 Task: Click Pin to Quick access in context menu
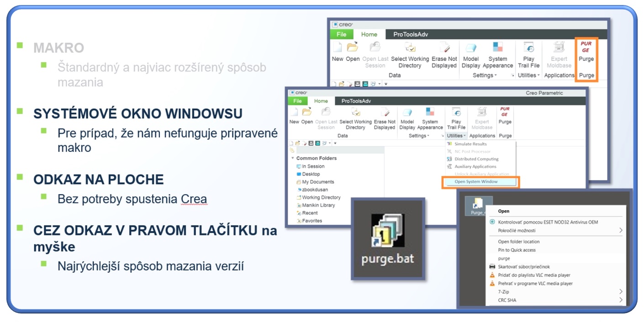(516, 249)
